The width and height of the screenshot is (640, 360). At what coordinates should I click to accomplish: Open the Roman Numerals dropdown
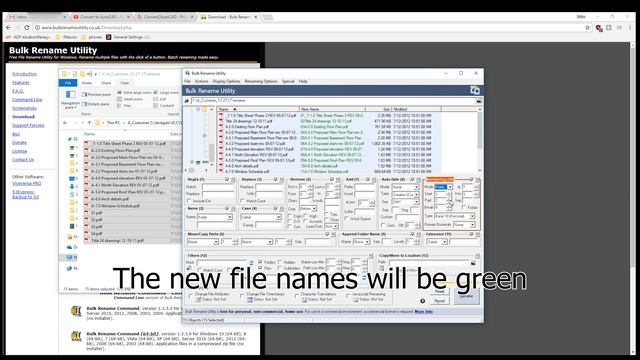pyautogui.click(x=464, y=225)
